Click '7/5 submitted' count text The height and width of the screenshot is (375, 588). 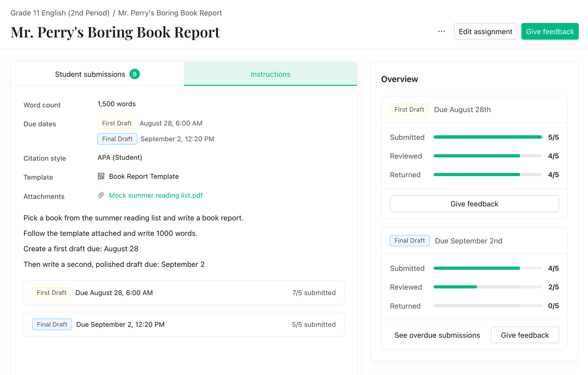coord(314,293)
